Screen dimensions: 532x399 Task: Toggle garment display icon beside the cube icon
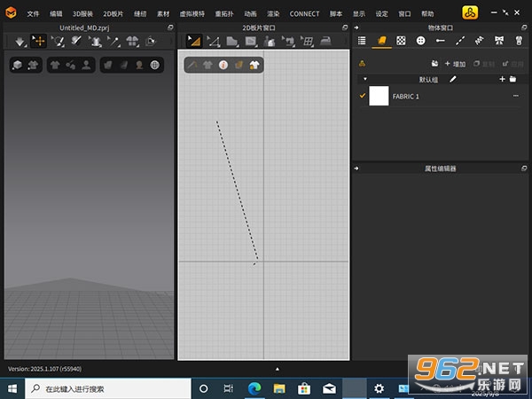point(33,65)
